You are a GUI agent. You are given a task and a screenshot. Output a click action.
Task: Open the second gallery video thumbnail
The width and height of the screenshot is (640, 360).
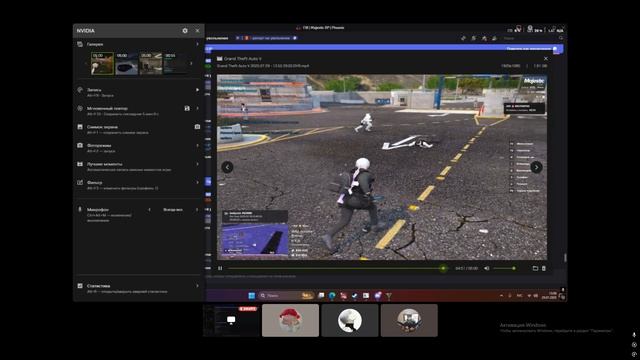click(127, 63)
